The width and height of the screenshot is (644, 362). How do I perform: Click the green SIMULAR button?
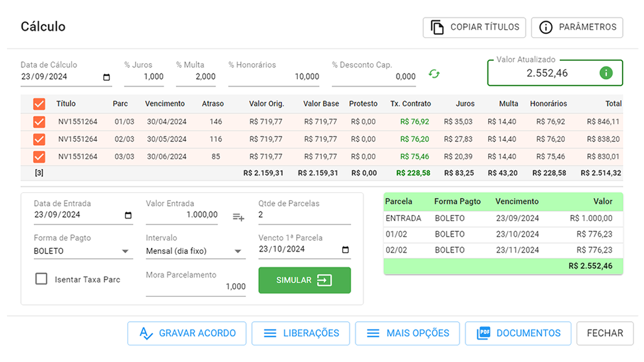tap(304, 280)
